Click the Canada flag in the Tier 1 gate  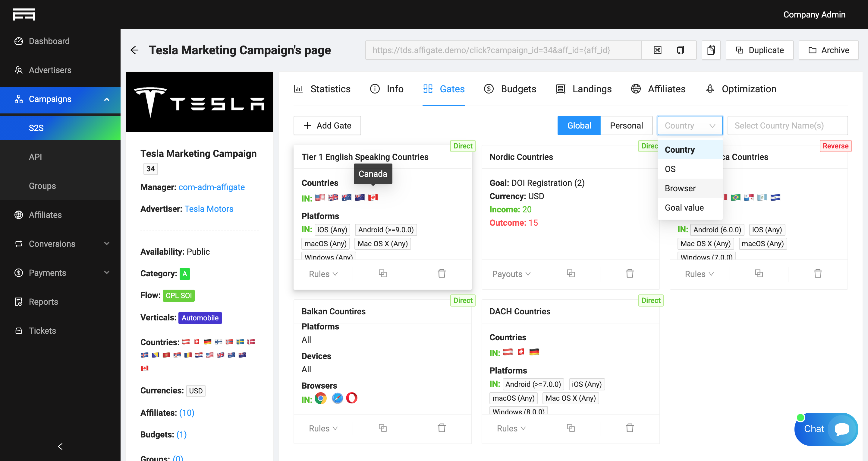pos(373,198)
